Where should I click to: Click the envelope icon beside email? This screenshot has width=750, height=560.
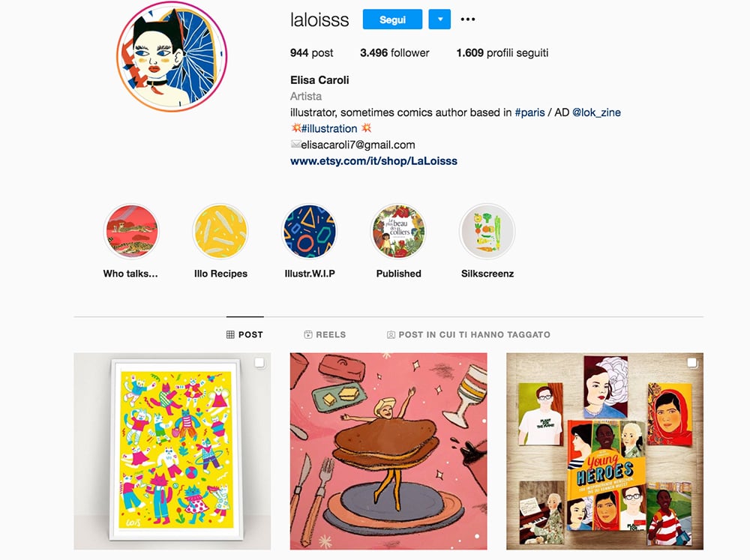pos(295,145)
